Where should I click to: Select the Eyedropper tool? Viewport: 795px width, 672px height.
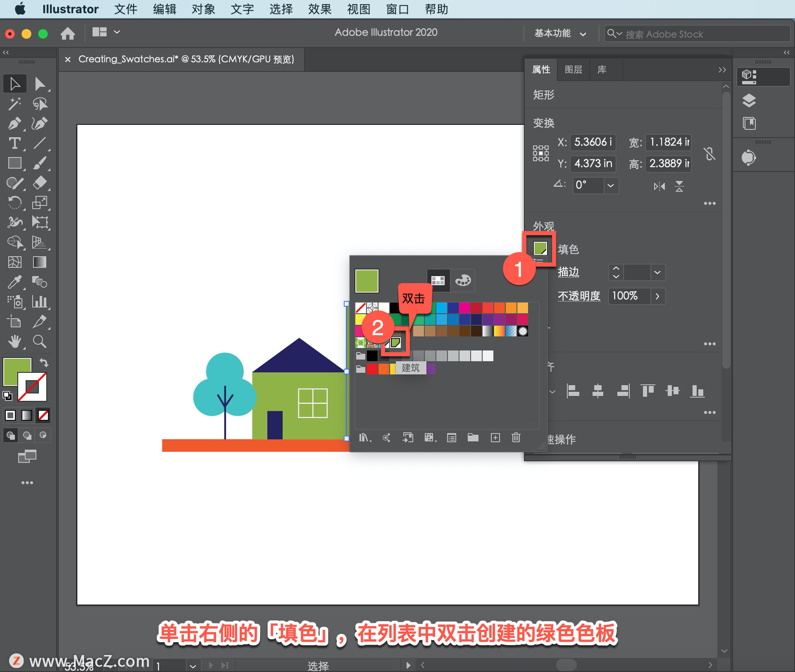pos(14,282)
